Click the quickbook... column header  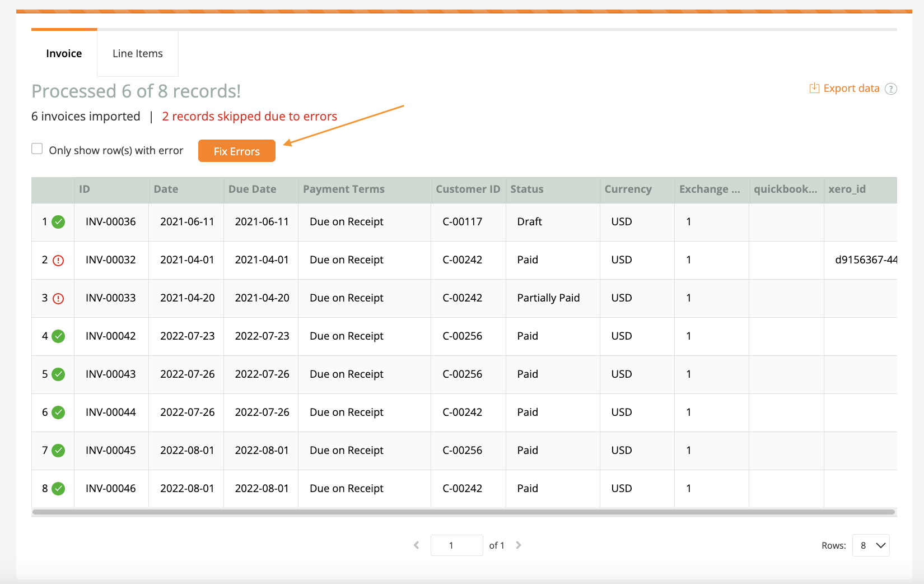point(787,189)
